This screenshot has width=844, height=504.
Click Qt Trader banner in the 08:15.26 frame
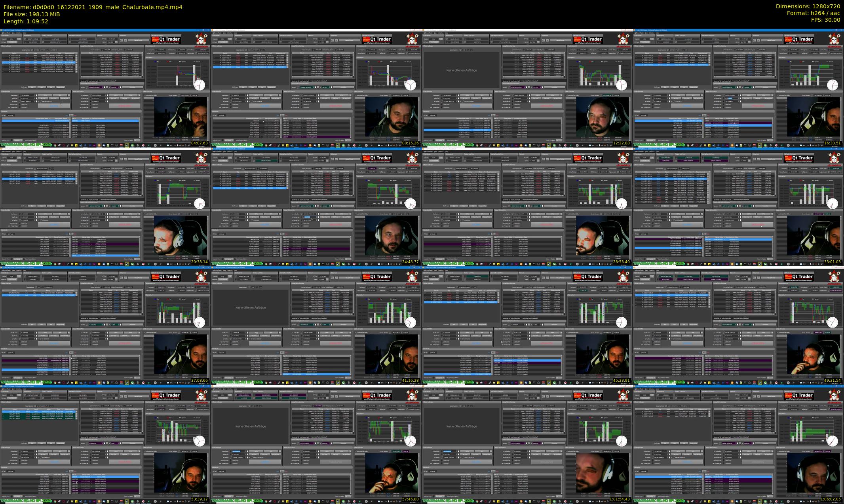tap(376, 40)
